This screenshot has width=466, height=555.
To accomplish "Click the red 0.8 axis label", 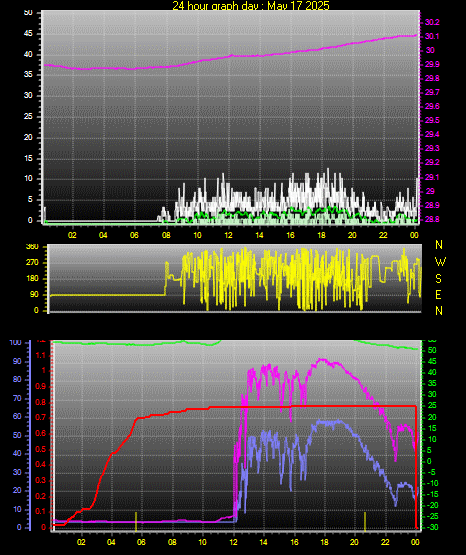I will (x=41, y=402).
